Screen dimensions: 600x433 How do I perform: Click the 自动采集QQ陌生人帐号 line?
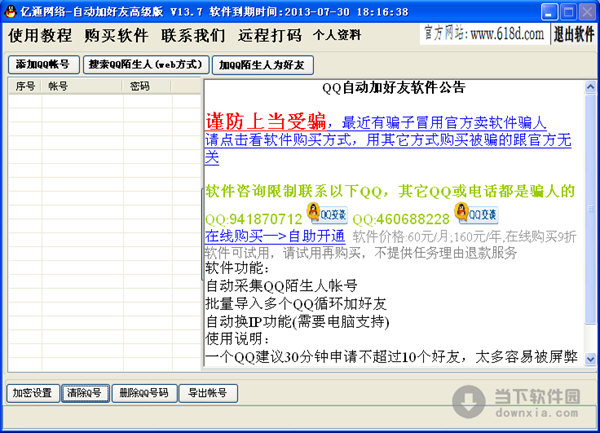click(x=282, y=285)
